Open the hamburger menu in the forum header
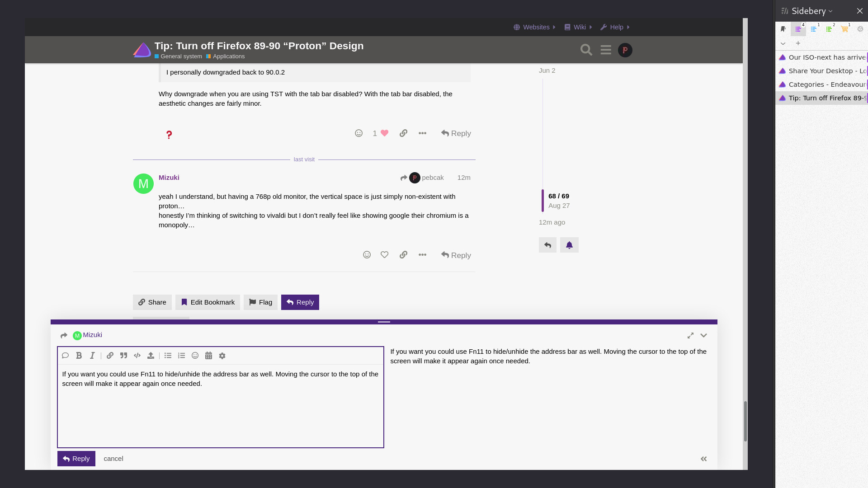This screenshot has height=488, width=868. pos(606,50)
